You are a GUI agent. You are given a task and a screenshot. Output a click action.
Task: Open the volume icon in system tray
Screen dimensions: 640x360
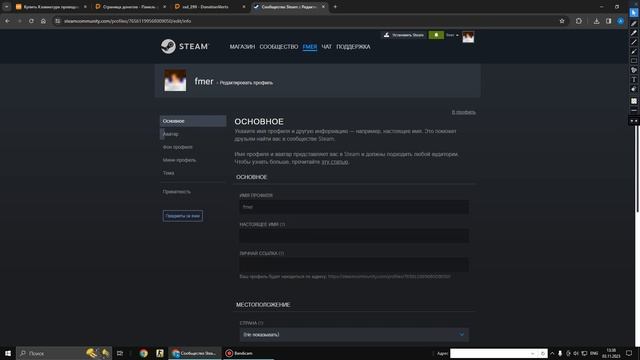(x=576, y=353)
